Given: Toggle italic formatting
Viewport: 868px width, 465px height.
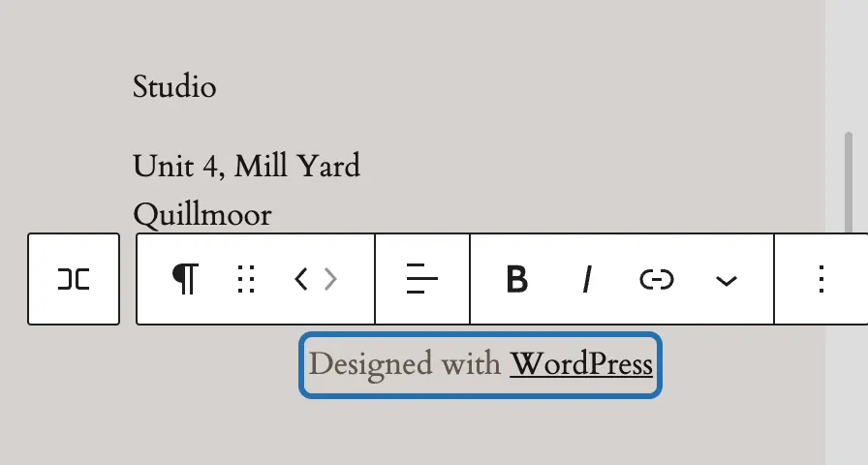Looking at the screenshot, I should point(587,279).
